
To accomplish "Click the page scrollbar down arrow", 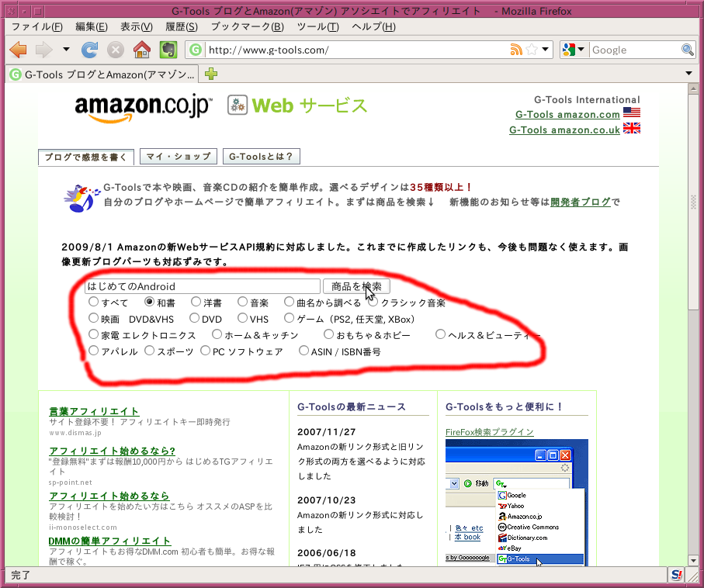I will 693,560.
